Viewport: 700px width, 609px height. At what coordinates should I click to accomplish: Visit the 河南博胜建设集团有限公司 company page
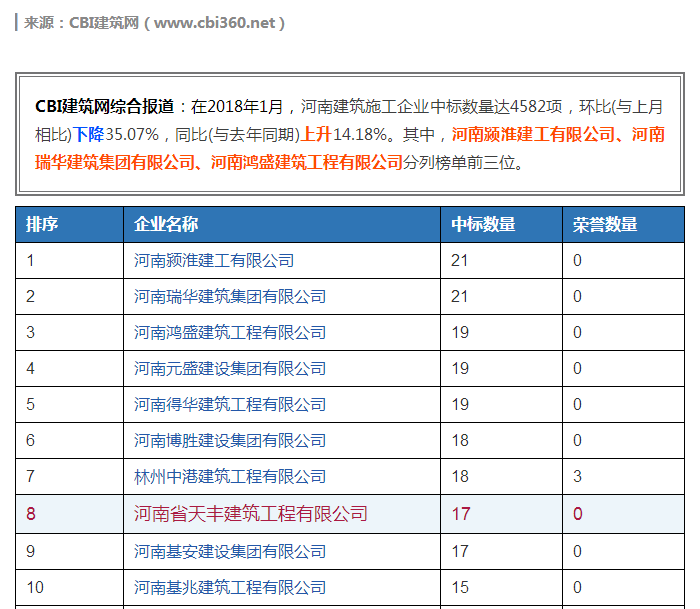click(230, 441)
